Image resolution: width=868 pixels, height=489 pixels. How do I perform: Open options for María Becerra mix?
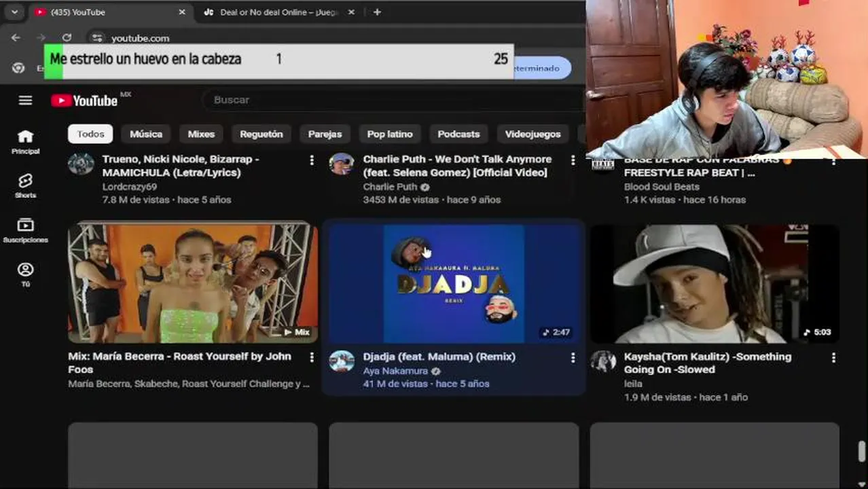[312, 357]
